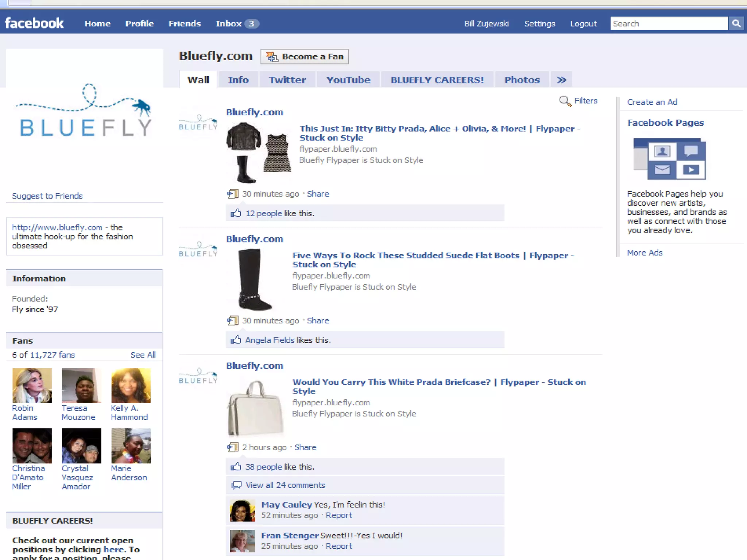This screenshot has height=560, width=747.
Task: Click Inbox notification badge showing 3
Action: 251,24
